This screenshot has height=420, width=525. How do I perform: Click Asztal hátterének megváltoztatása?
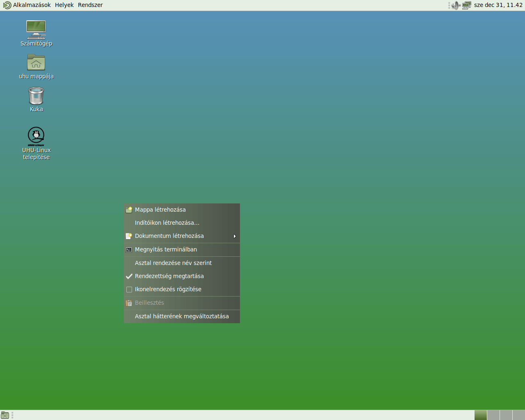182,316
